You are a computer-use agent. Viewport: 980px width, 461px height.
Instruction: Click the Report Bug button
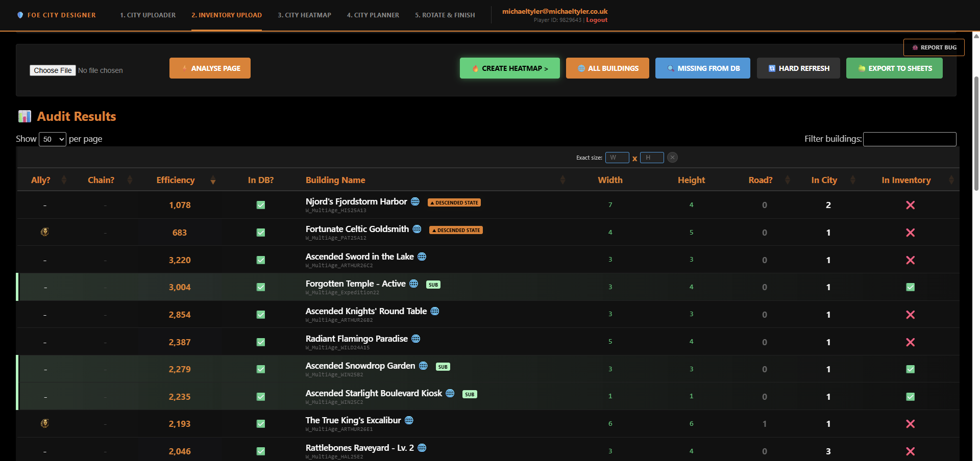(x=934, y=47)
